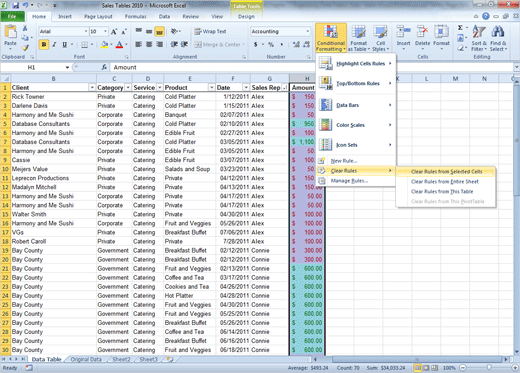Choose Manage Rules menu entry
This screenshot has height=373, width=520.
355,181
